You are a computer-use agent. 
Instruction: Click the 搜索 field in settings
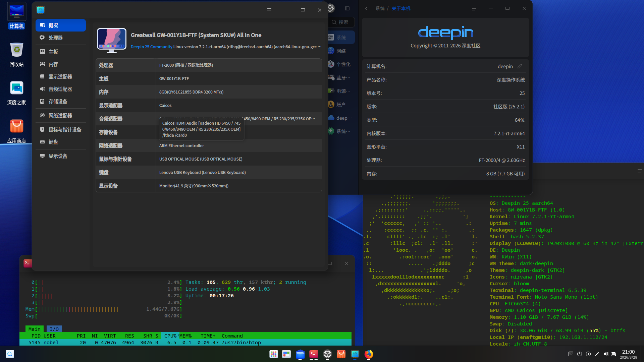(x=341, y=22)
